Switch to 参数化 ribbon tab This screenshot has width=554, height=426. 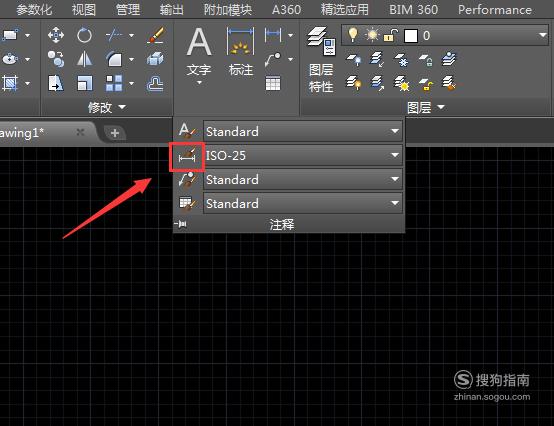[x=34, y=10]
